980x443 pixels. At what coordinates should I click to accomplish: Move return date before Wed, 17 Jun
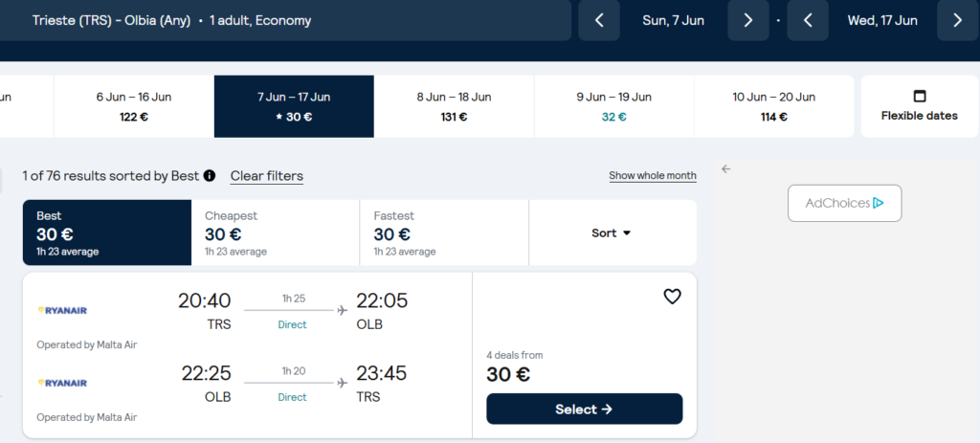coord(808,21)
